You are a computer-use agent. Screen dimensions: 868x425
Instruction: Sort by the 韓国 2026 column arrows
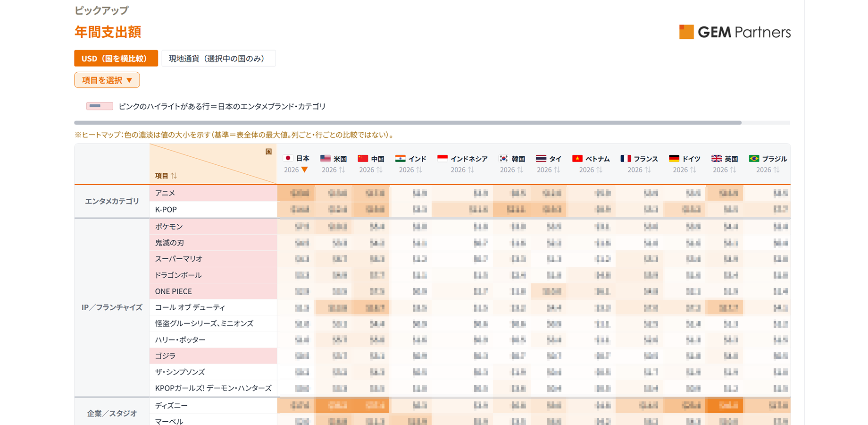pyautogui.click(x=520, y=170)
